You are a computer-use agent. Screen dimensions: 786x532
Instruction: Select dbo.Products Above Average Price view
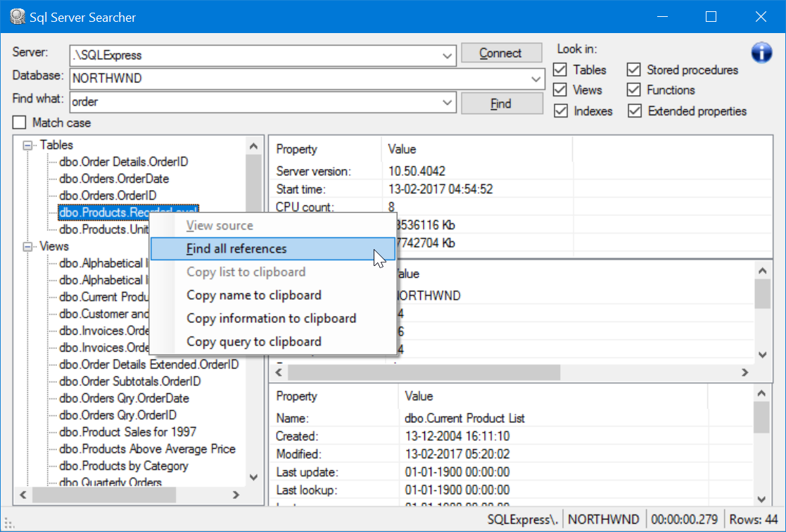tap(147, 449)
